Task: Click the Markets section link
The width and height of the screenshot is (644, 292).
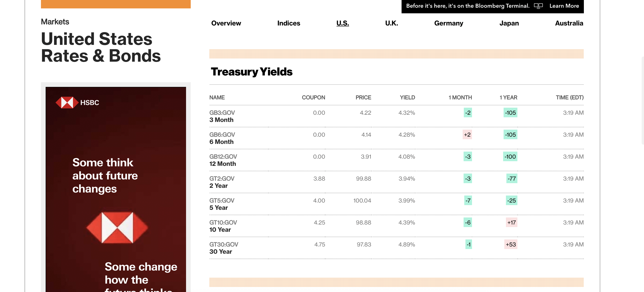Action: 55,22
